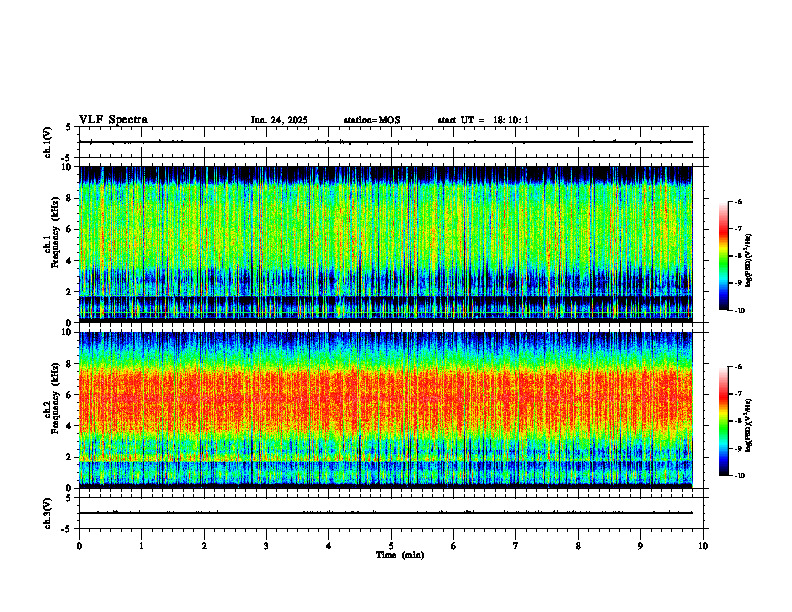Screen dimensions: 792x612
Task: Click the "VLF Spectra" plot title
Action: coord(113,120)
